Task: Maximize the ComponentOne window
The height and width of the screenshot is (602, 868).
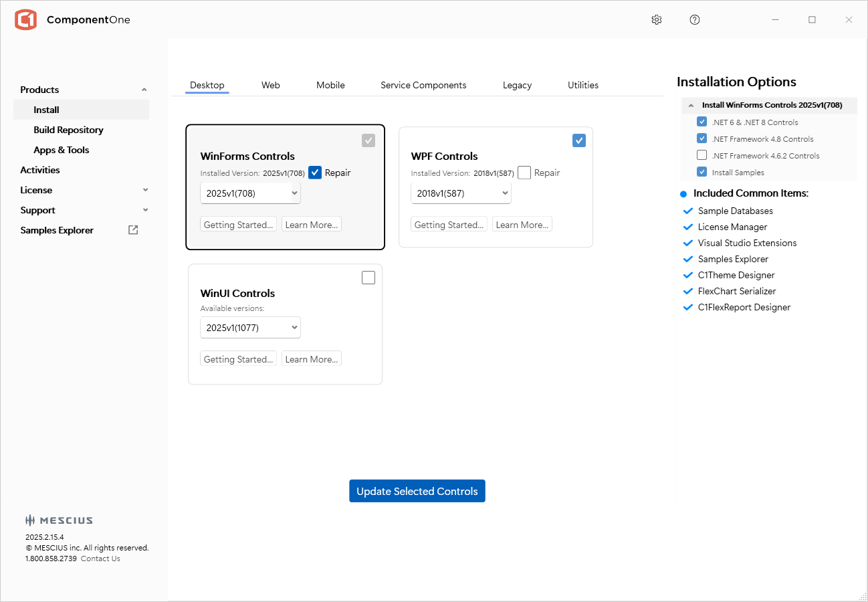Action: (812, 20)
